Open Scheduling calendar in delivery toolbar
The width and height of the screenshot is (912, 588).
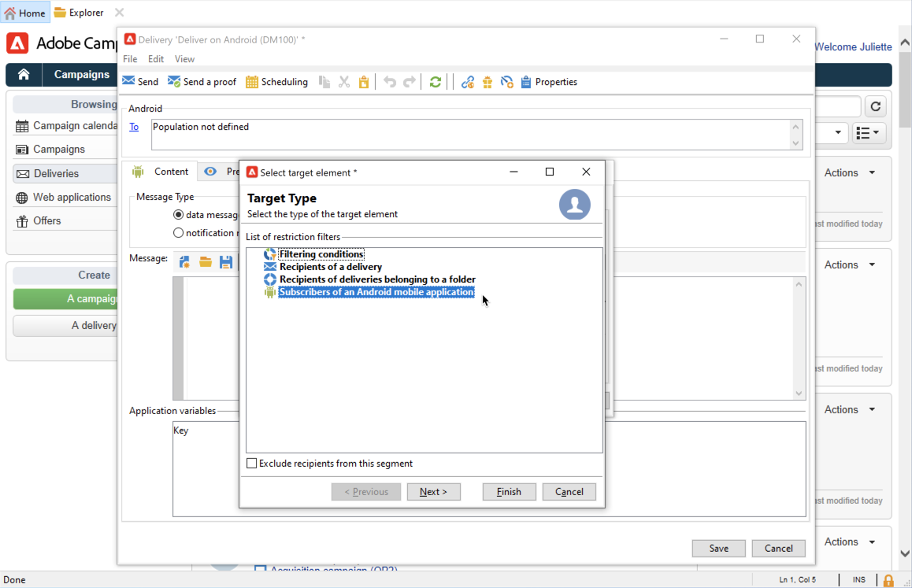point(277,81)
